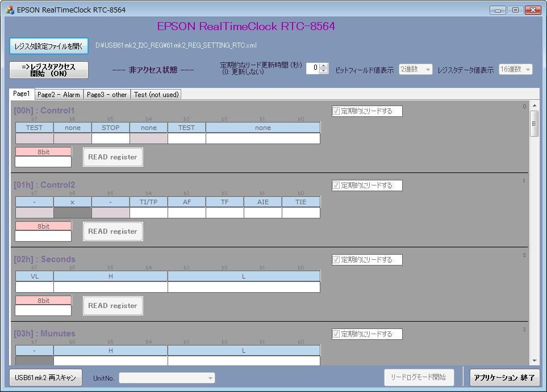Click Munutes L value field

244,361
